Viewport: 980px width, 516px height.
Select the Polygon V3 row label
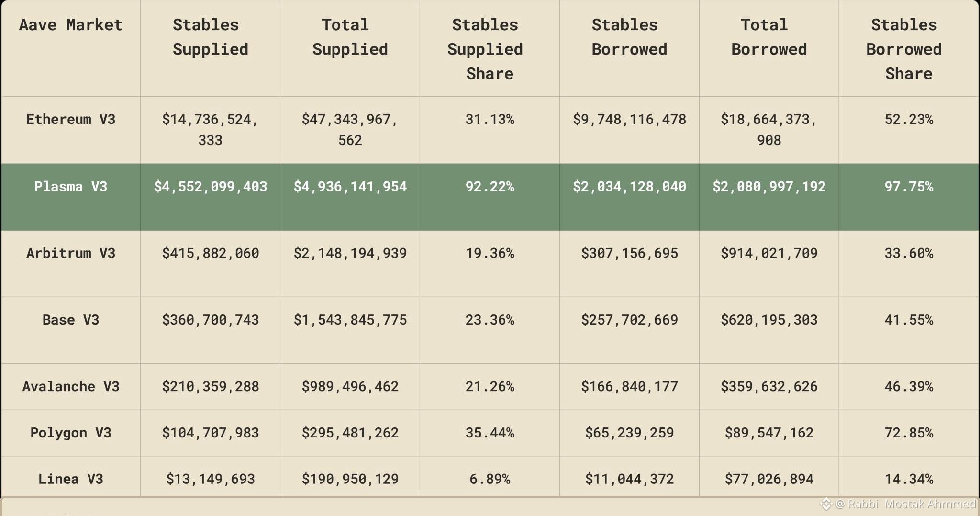tap(71, 433)
